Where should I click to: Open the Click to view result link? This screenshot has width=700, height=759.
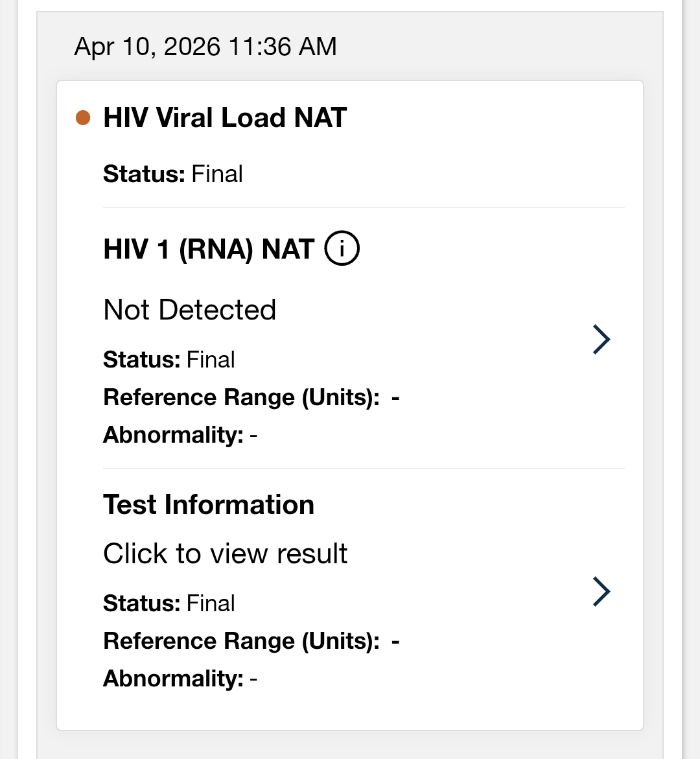click(x=226, y=554)
